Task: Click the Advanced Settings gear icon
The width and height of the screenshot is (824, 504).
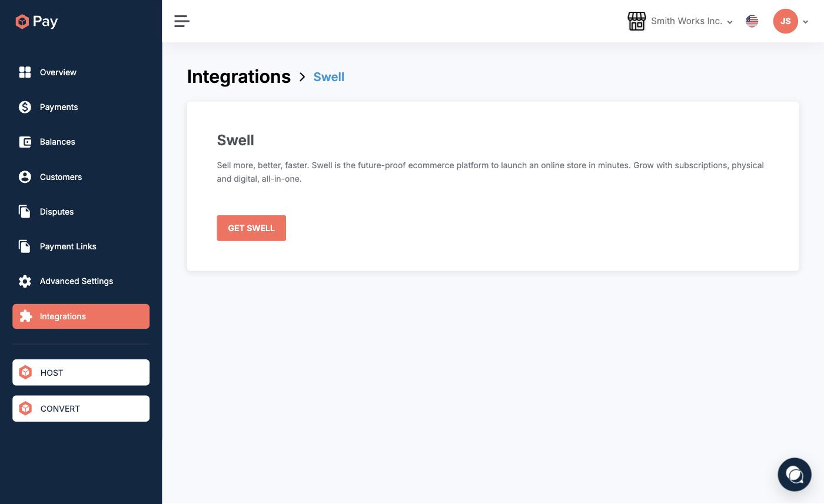Action: pos(25,281)
